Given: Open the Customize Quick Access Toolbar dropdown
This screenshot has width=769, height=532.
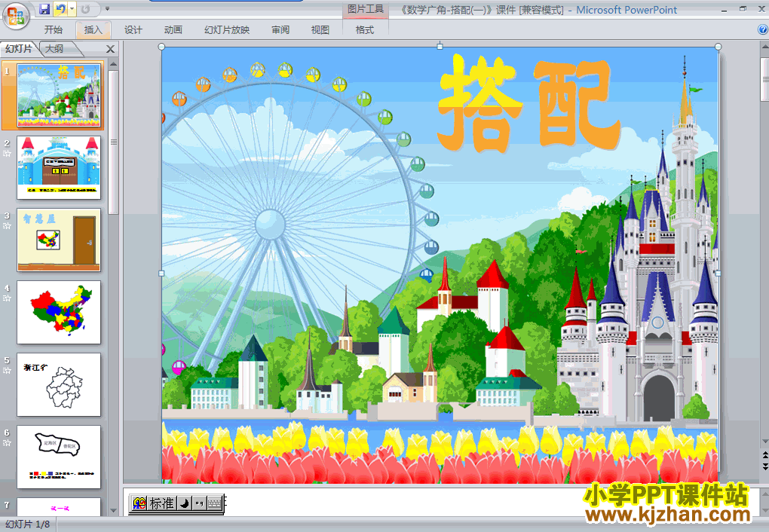Looking at the screenshot, I should (107, 9).
